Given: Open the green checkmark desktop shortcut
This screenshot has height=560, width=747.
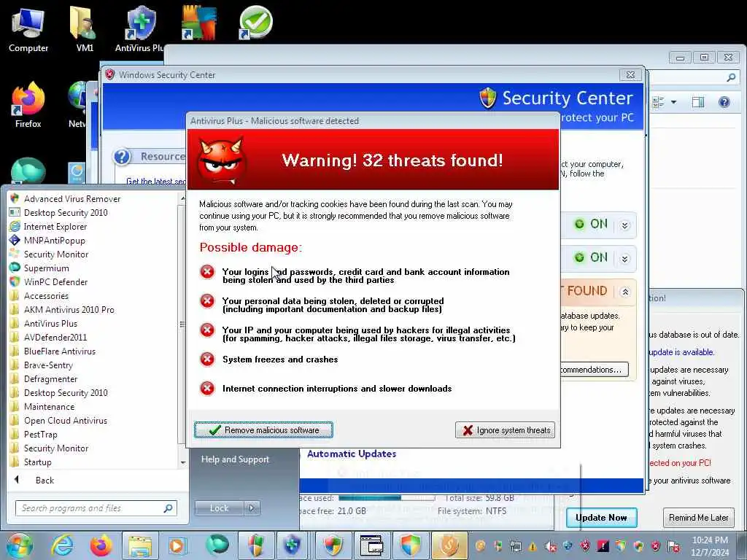Looking at the screenshot, I should 256,23.
